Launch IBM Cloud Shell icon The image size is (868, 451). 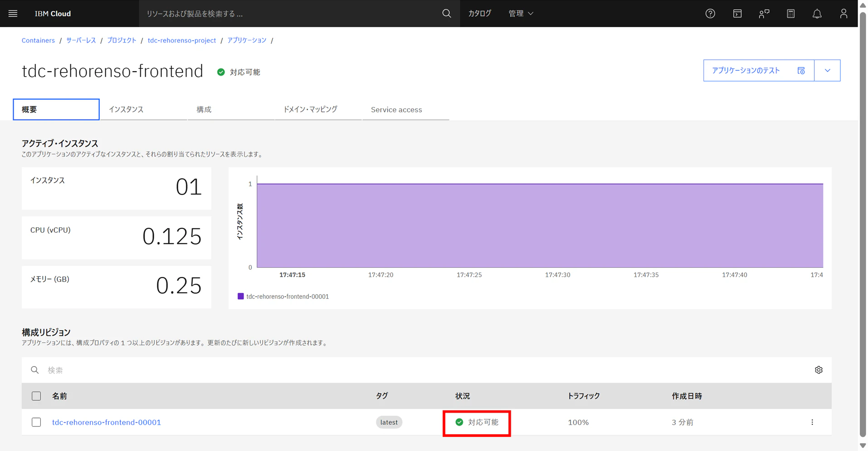pyautogui.click(x=737, y=14)
